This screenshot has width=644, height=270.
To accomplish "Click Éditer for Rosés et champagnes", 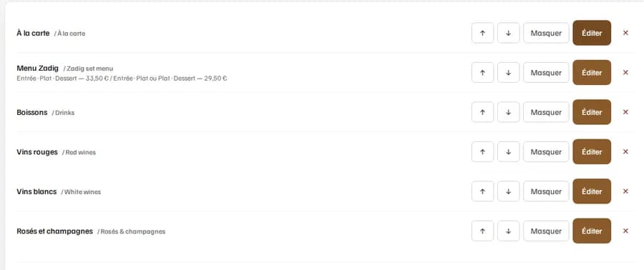I will [x=592, y=231].
